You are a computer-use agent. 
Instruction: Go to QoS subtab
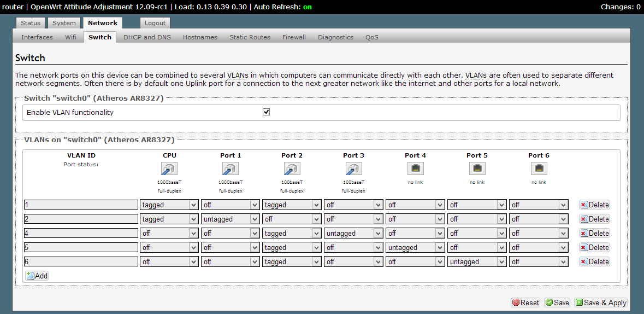click(x=372, y=37)
